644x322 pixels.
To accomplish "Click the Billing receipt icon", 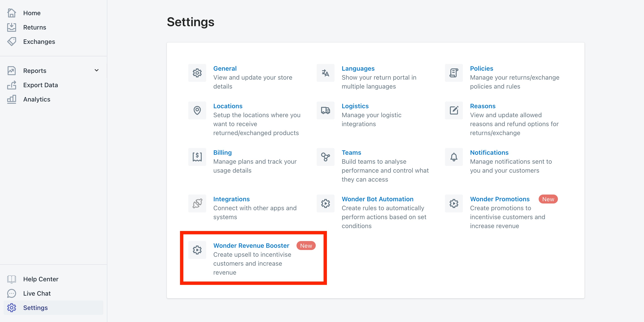I will pyautogui.click(x=197, y=157).
